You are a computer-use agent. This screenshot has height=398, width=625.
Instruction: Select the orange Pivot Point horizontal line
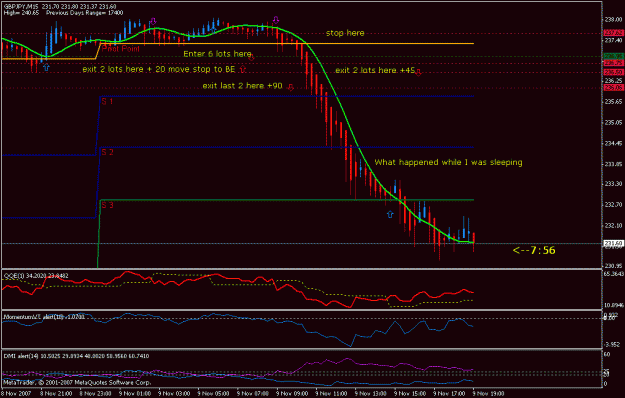point(287,43)
